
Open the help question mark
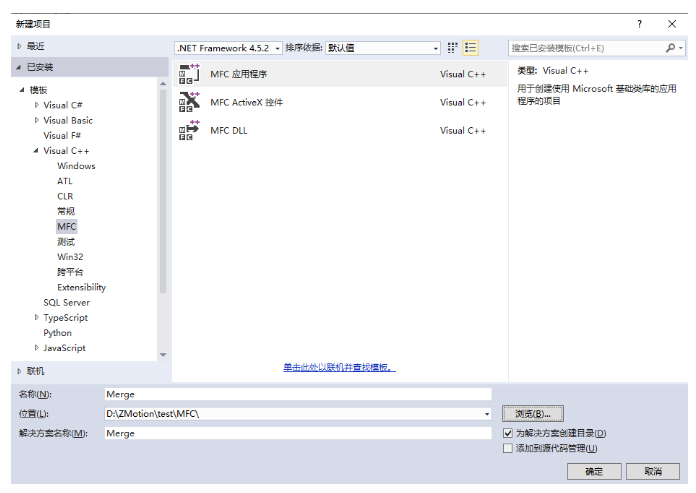pos(640,24)
